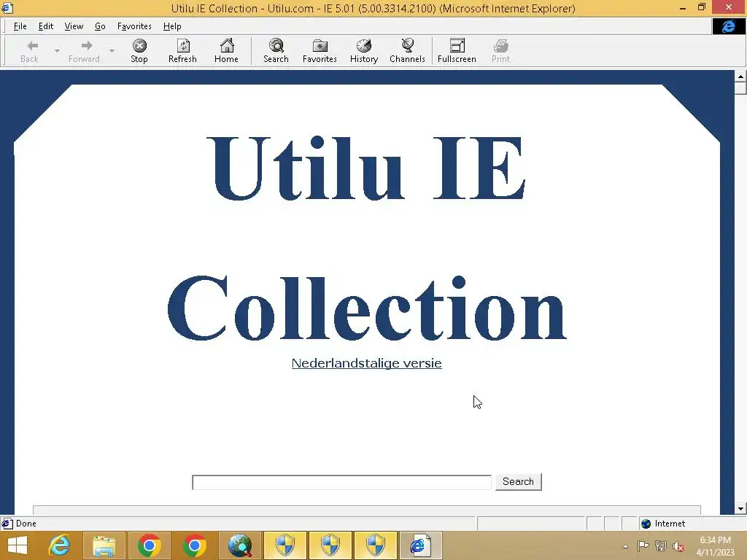Open the Channels pane
The height and width of the screenshot is (560, 747).
(407, 51)
